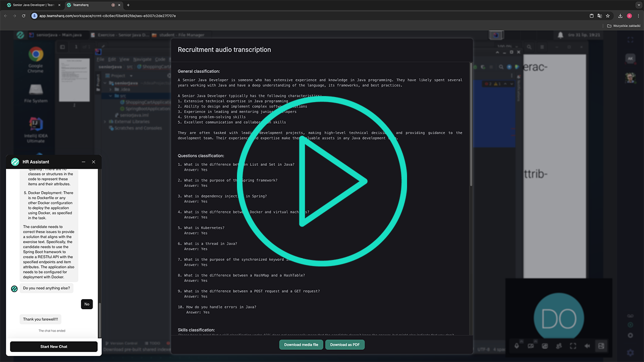Open Chrome's three-dot menu
This screenshot has width=644, height=362.
pos(638,16)
